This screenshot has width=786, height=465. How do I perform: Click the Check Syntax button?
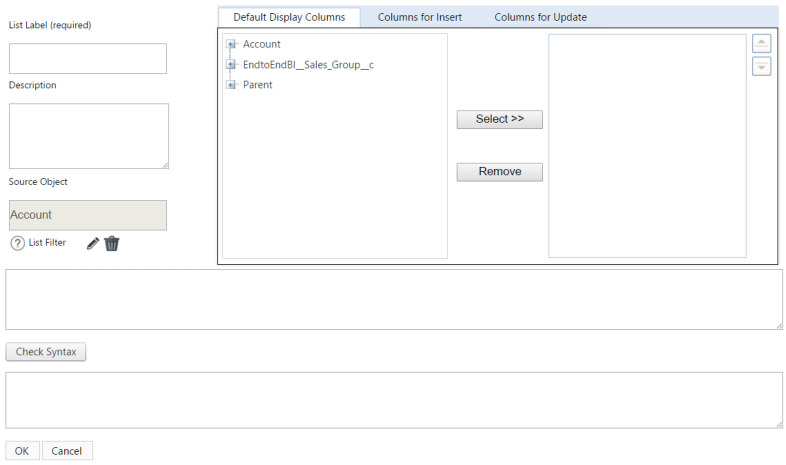click(x=46, y=352)
